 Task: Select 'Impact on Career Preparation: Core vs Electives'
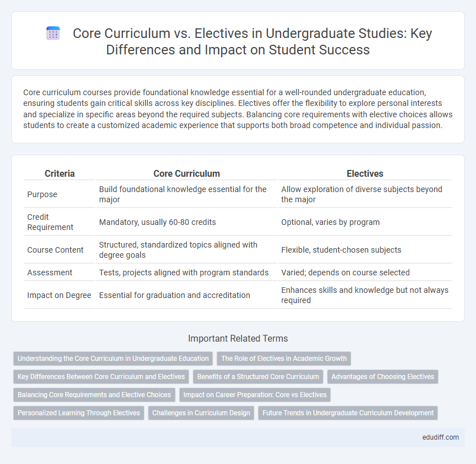pos(254,395)
